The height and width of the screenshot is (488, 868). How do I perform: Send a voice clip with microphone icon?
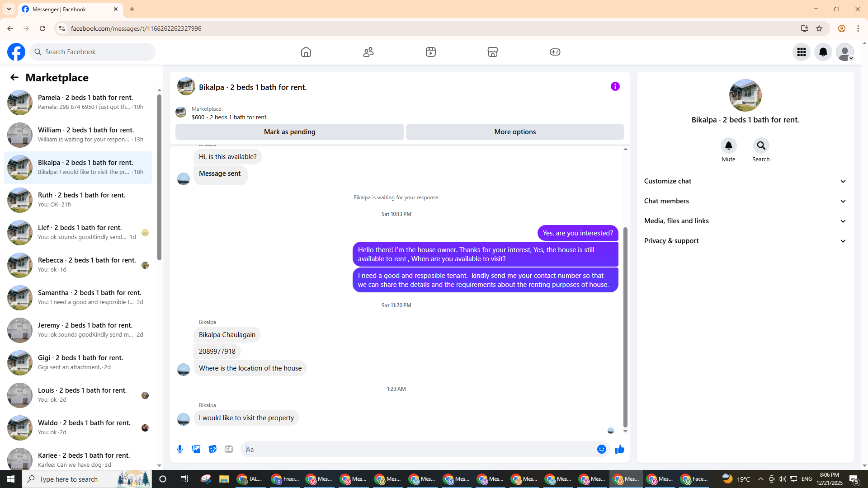coord(180,449)
